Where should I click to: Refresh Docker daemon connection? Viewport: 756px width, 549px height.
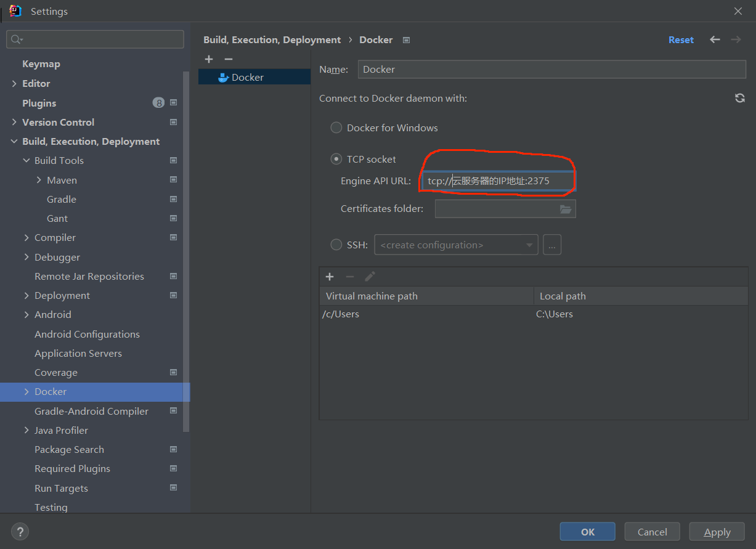(740, 98)
